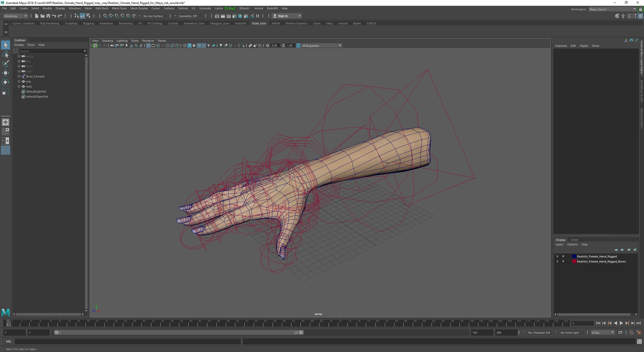Switch to the Anim layer tab
644x352 pixels.
(574, 240)
